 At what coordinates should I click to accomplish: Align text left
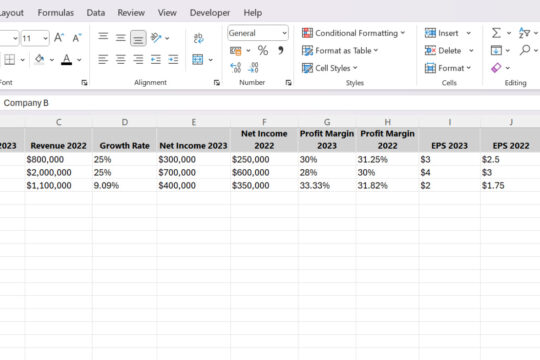pyautogui.click(x=103, y=59)
